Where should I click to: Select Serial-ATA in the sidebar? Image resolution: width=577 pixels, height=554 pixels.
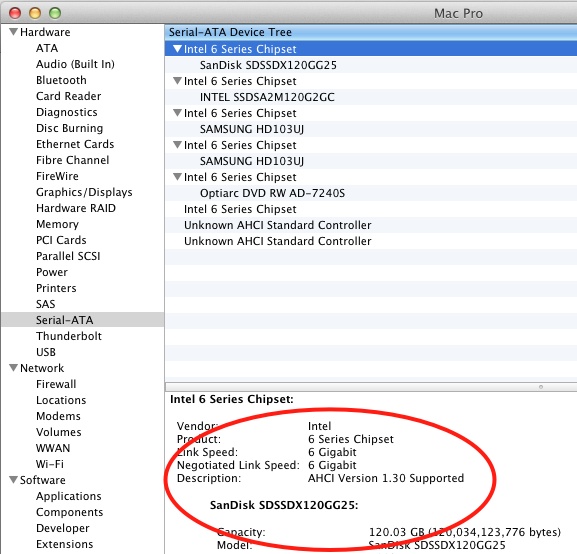pyautogui.click(x=82, y=320)
